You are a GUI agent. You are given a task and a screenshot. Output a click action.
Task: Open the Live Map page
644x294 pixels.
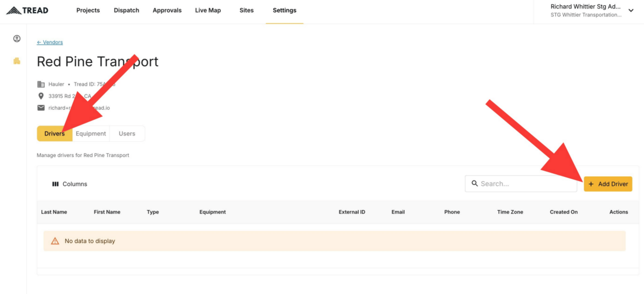(x=208, y=10)
